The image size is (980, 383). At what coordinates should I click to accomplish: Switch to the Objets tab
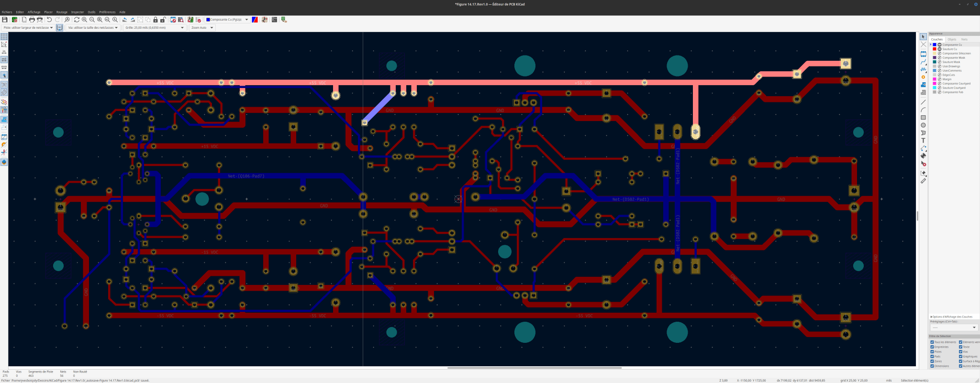pyautogui.click(x=952, y=39)
